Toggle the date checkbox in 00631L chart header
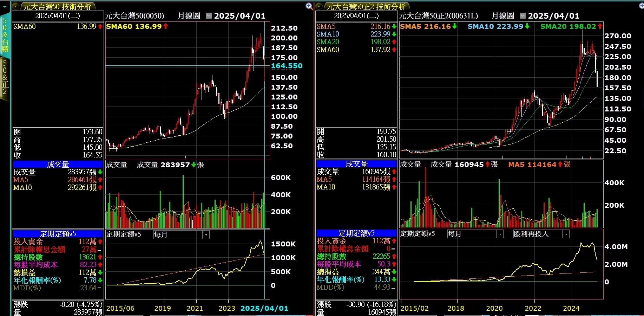 (x=523, y=16)
